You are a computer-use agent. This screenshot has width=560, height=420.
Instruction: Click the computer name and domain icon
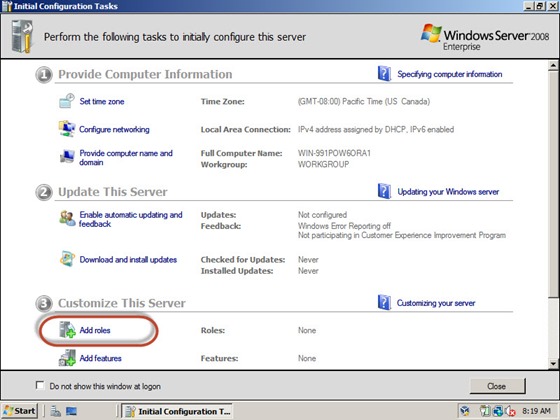click(x=67, y=156)
